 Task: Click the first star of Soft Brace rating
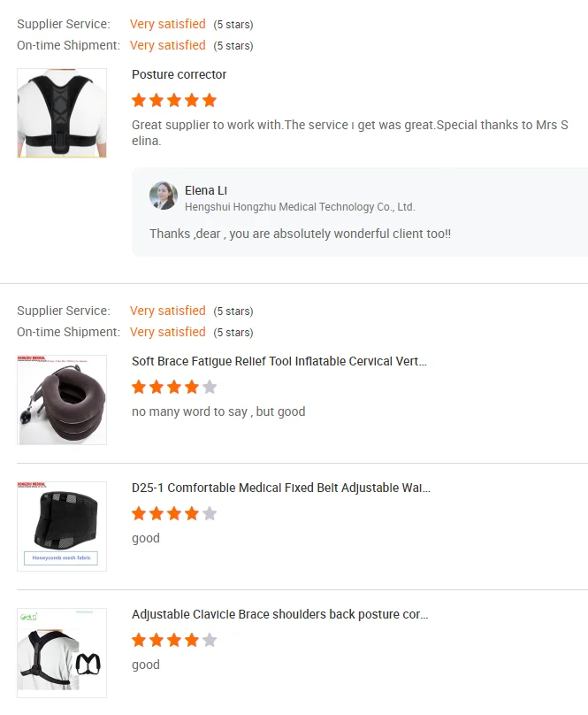click(x=139, y=387)
